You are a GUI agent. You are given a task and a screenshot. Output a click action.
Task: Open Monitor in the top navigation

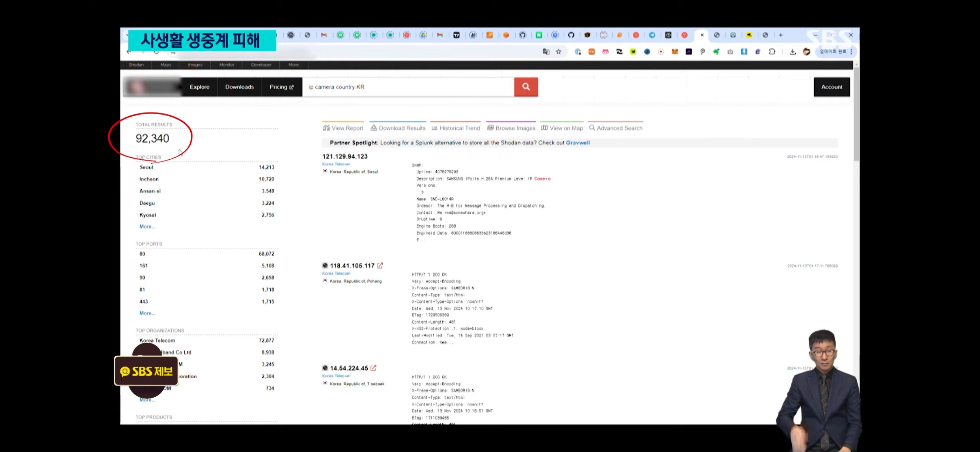[227, 65]
